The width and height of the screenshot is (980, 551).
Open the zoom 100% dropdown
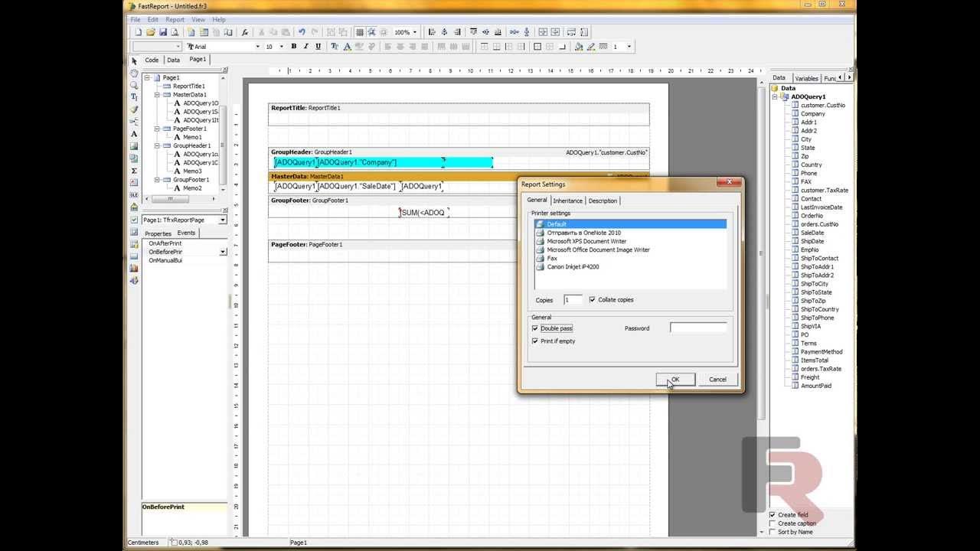415,32
